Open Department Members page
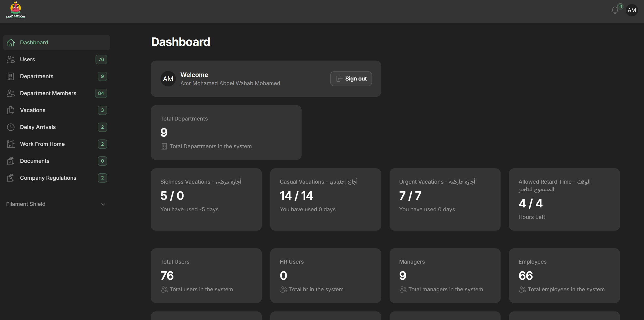The width and height of the screenshot is (644, 320). tap(48, 93)
